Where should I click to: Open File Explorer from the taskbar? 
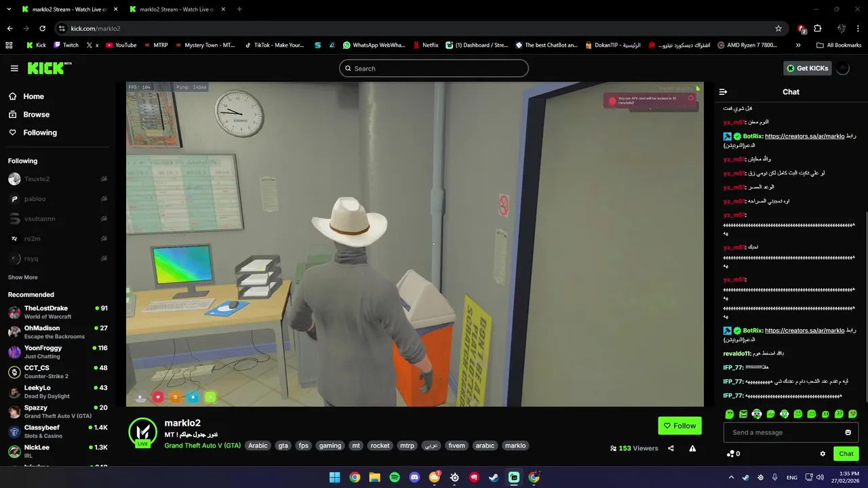pyautogui.click(x=374, y=477)
